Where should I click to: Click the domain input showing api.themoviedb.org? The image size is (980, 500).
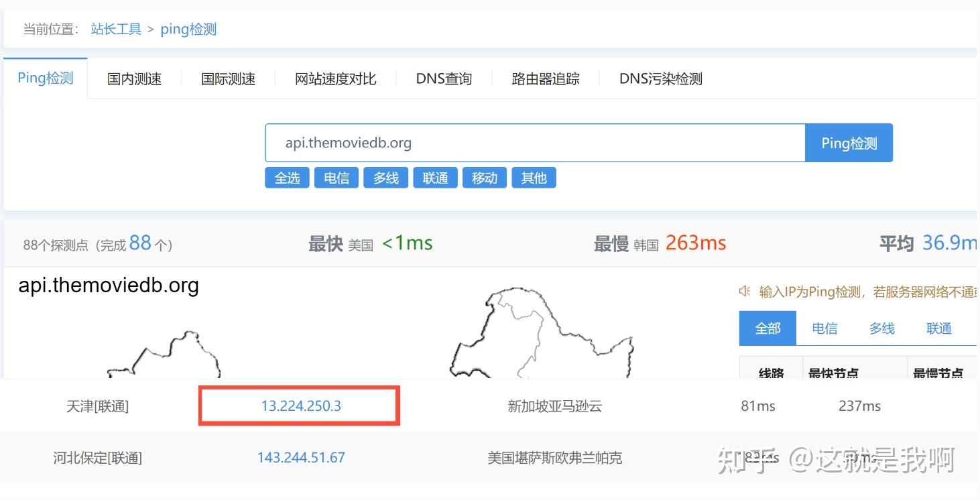pyautogui.click(x=534, y=142)
